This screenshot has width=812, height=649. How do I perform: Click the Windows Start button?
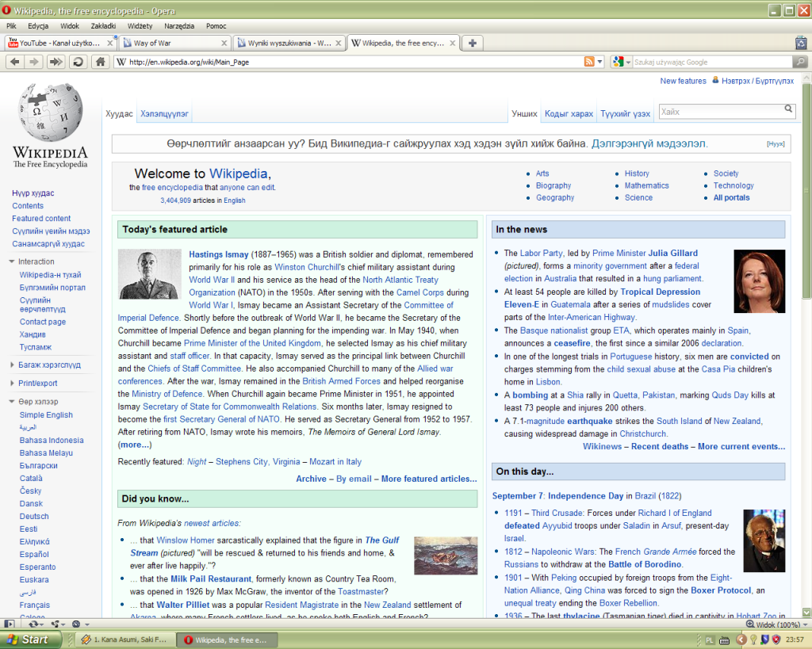pos(30,639)
